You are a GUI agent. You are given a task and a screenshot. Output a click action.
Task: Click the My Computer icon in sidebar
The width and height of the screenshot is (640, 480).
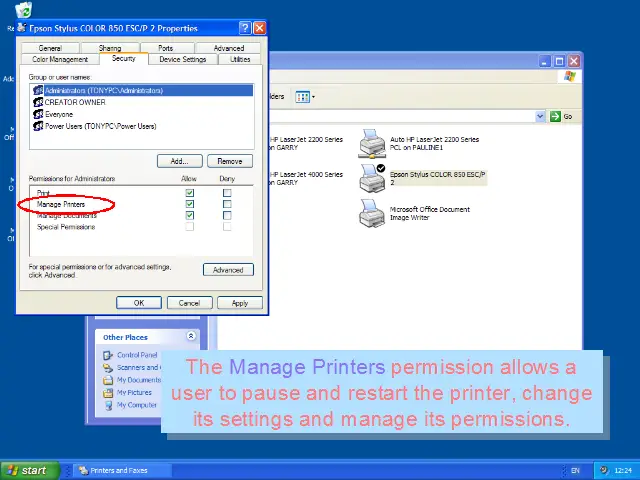pos(108,405)
